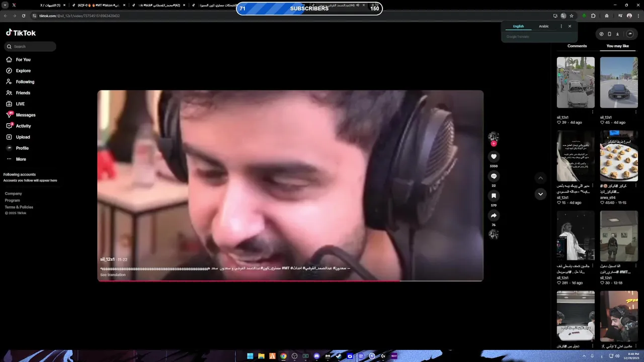Open the spinning sound disc icon
The width and height of the screenshot is (644, 362).
[x=494, y=234]
